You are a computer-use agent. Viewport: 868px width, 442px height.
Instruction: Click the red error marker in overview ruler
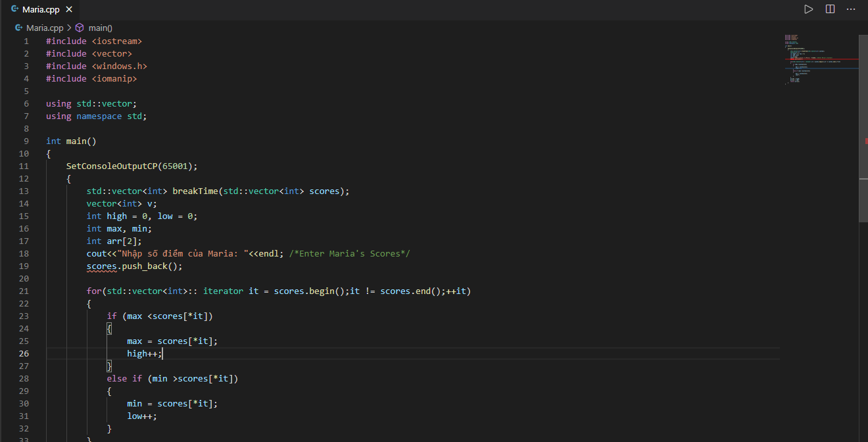[x=865, y=141]
